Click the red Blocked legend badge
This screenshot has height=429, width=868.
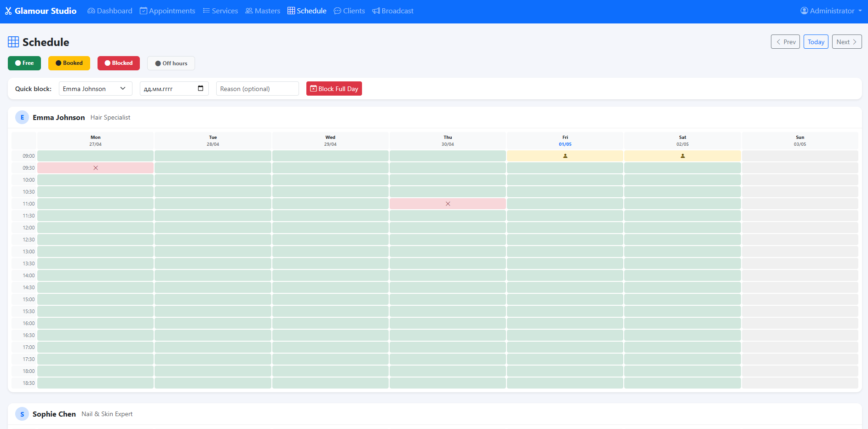coord(119,63)
